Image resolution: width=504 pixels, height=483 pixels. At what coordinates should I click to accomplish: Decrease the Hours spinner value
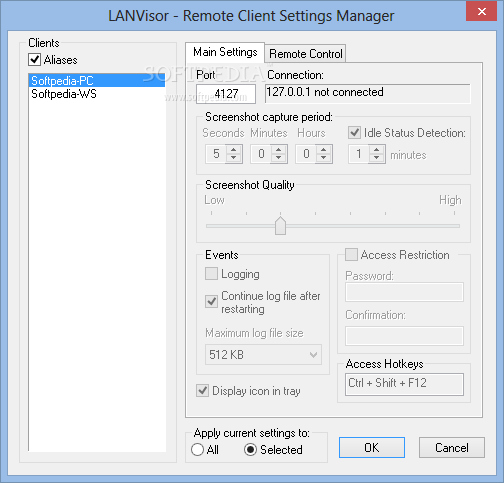324,158
